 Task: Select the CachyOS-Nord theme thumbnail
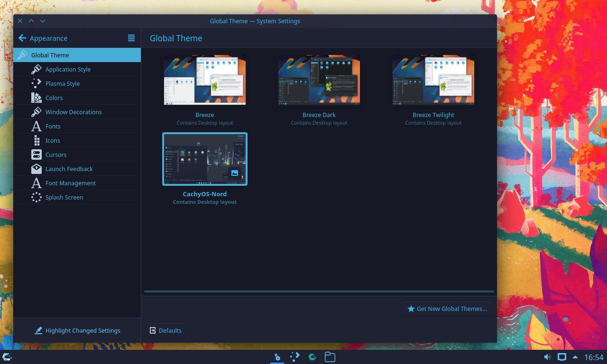(205, 159)
